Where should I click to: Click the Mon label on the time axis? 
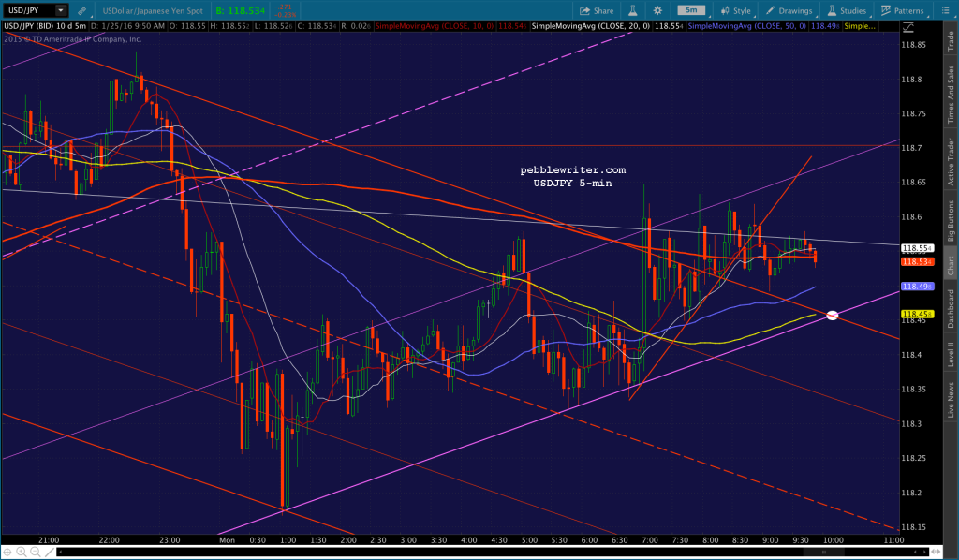tap(227, 539)
